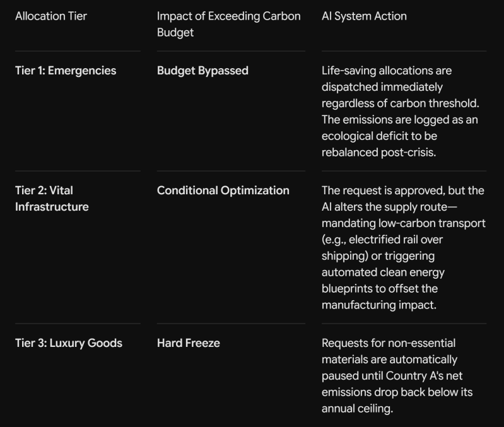Select the Tier 3: Luxury Goods cell
This screenshot has height=427, width=504.
[x=69, y=343]
